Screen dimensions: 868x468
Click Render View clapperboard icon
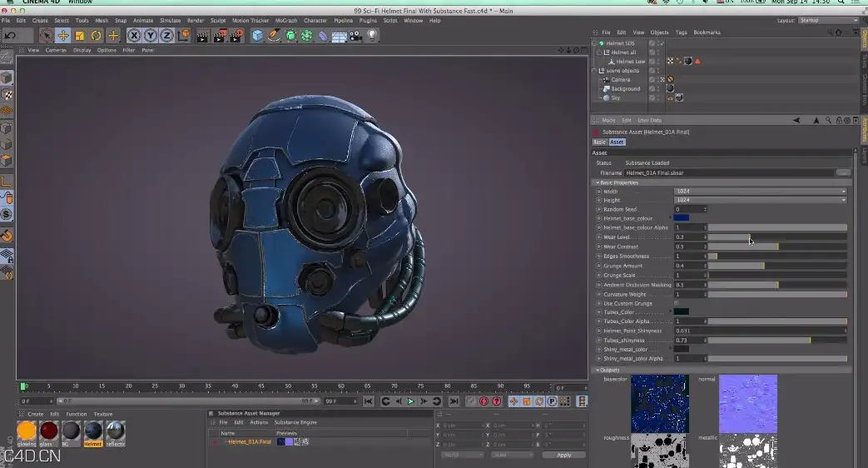tap(202, 36)
